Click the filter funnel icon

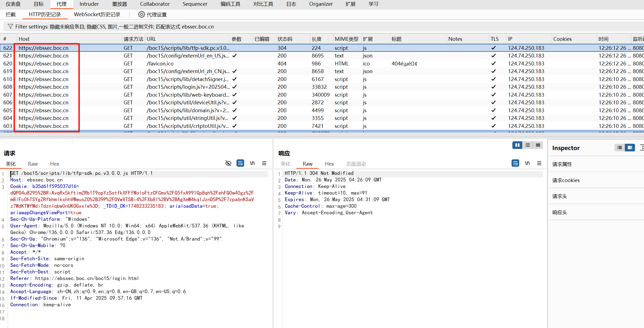click(10, 27)
